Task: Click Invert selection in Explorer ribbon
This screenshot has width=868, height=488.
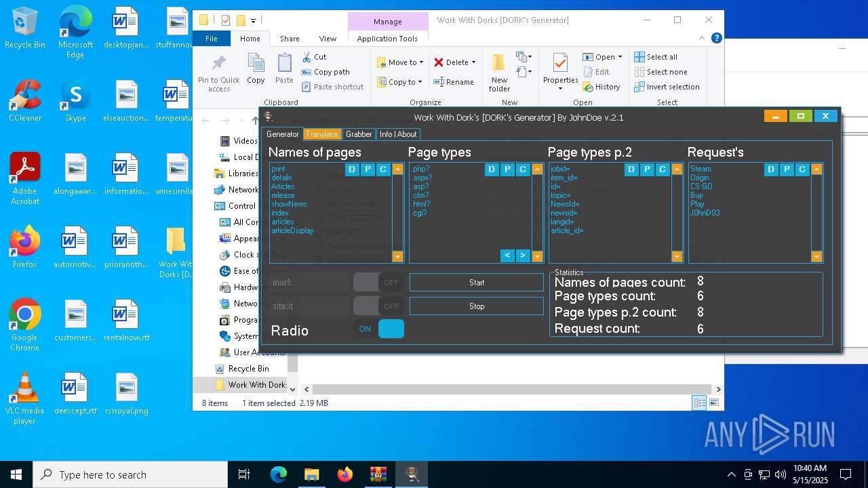Action: pos(667,87)
